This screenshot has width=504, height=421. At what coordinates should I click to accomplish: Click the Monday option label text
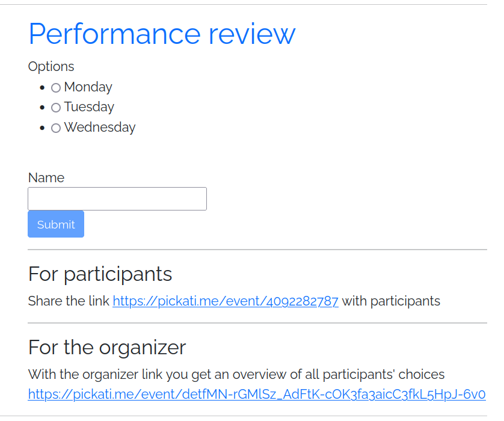[88, 87]
